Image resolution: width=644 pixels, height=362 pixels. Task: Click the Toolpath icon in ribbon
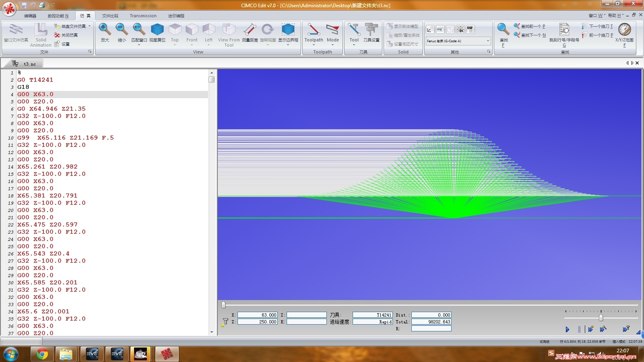tap(314, 29)
